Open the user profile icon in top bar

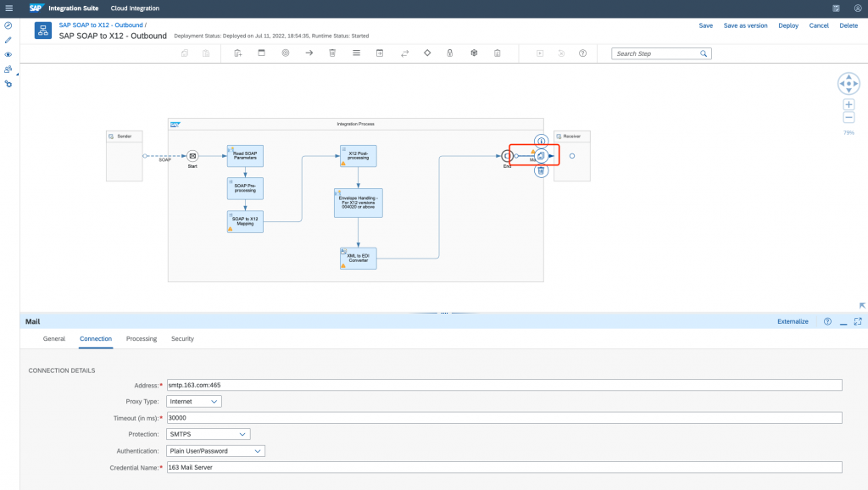858,8
